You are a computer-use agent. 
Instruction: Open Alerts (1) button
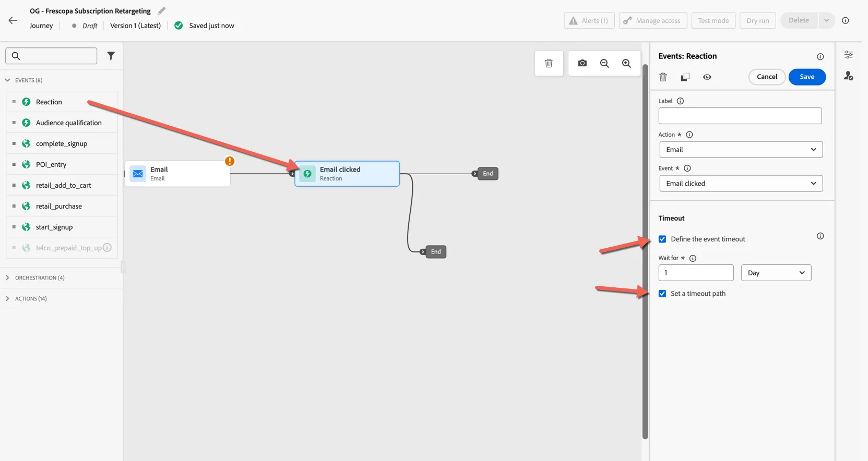589,20
